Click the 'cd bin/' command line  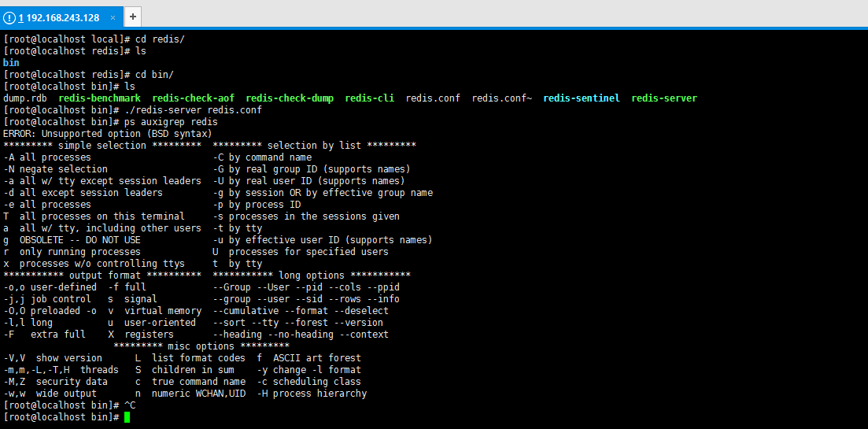point(89,74)
